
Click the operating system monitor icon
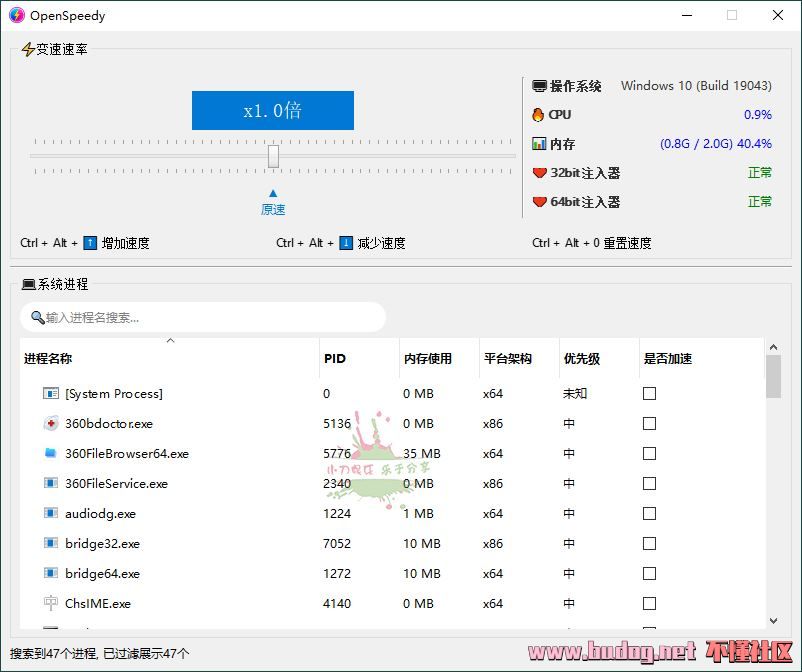click(x=539, y=87)
